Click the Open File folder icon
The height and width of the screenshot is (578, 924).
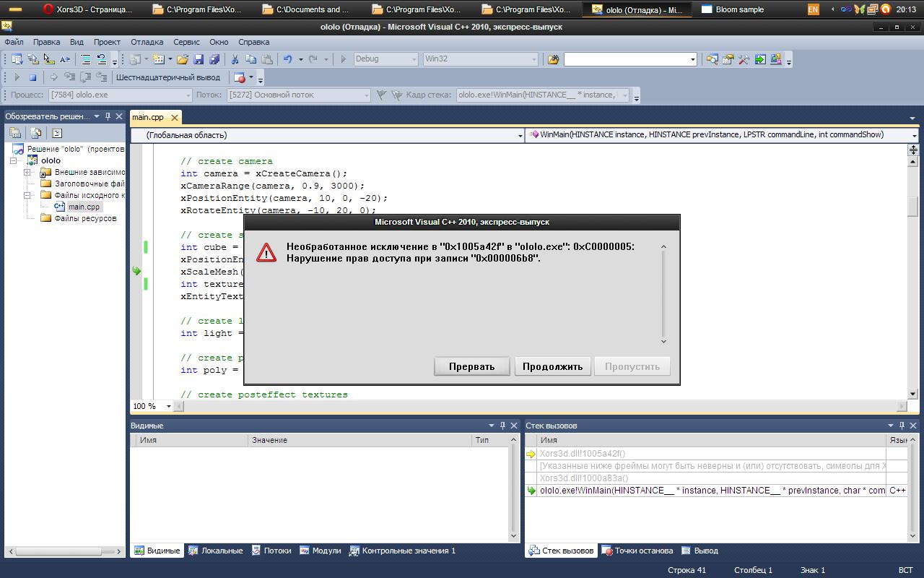tap(183, 59)
